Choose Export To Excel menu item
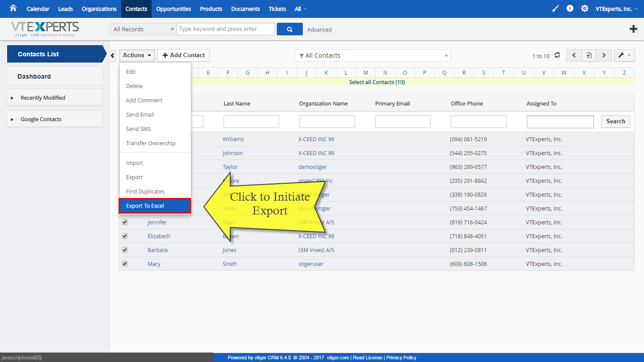Image resolution: width=644 pixels, height=362 pixels. 155,206
